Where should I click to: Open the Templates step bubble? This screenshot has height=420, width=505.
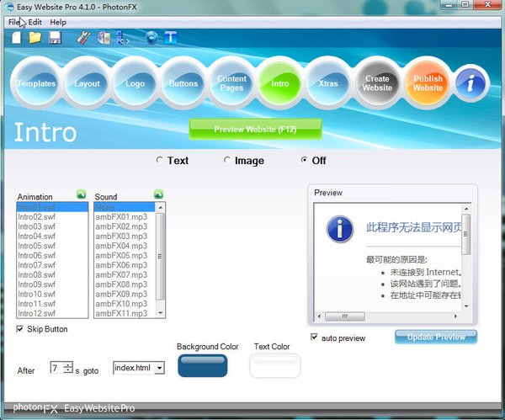[x=36, y=83]
